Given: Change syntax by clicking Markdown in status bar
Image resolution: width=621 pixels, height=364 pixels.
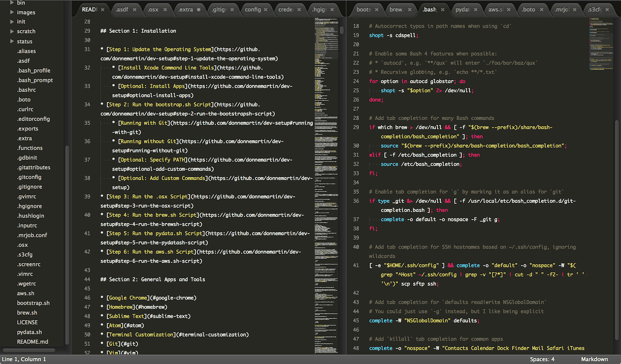Looking at the screenshot, I should click(x=594, y=359).
